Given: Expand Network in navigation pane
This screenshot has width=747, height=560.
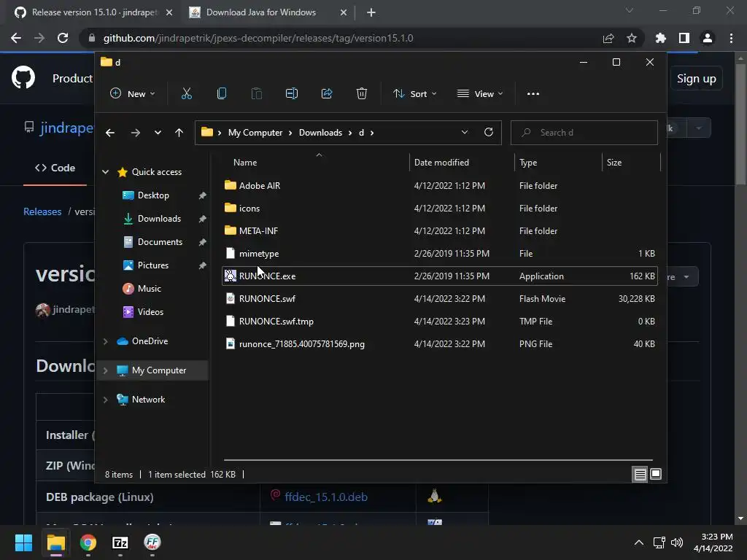Looking at the screenshot, I should click(x=105, y=400).
